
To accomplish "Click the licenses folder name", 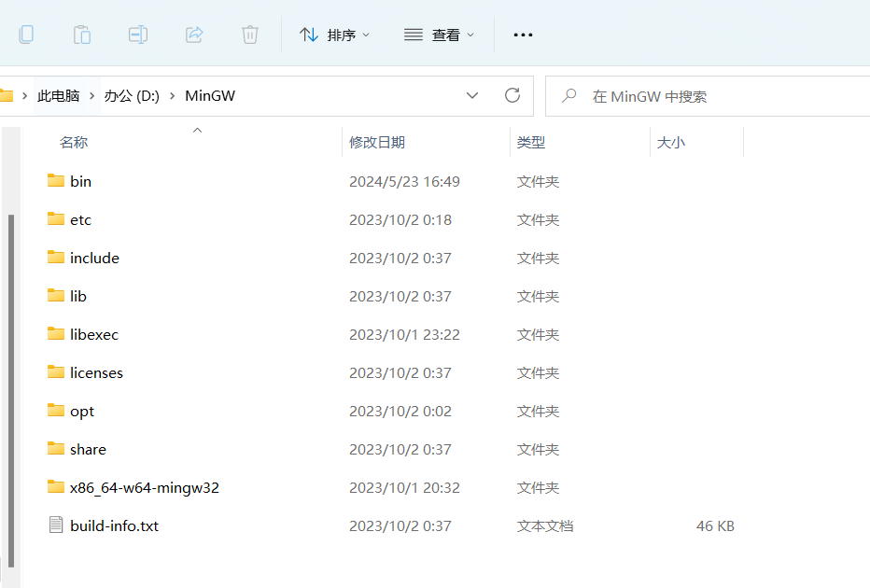I will pos(96,372).
